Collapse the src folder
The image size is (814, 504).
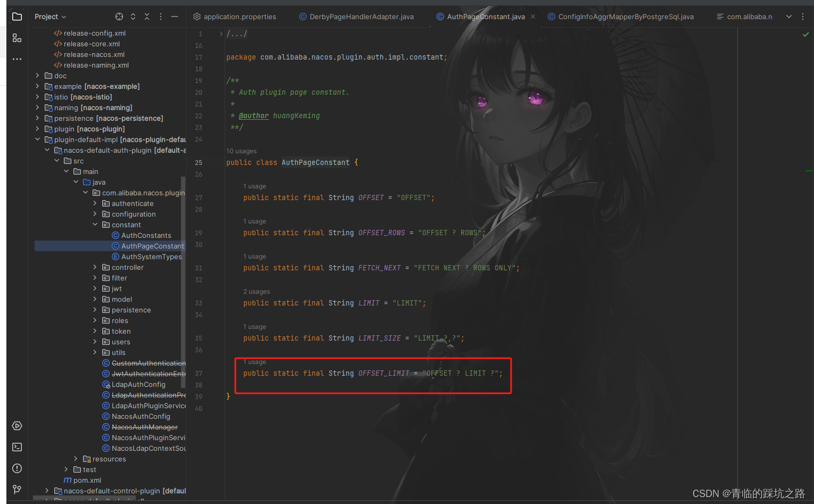pyautogui.click(x=56, y=161)
